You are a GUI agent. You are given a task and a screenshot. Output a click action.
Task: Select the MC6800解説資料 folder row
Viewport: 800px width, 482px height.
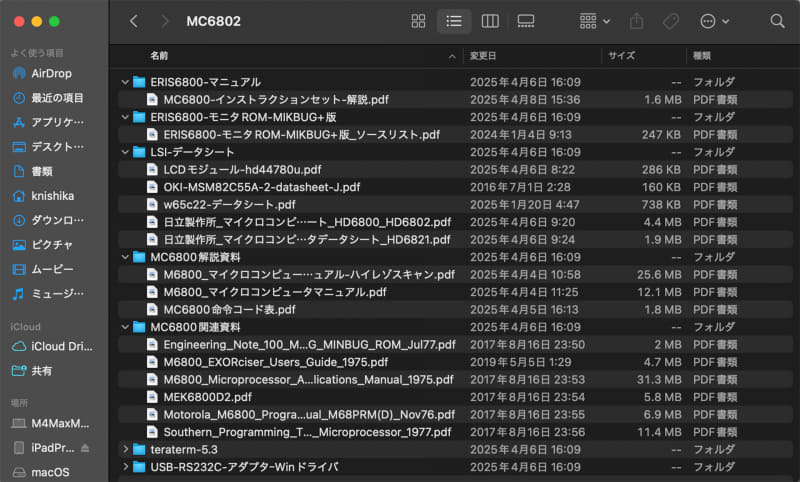point(456,257)
